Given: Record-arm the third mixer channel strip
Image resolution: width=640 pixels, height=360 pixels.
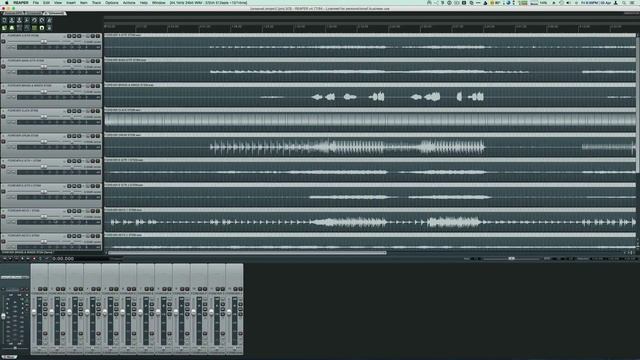Looking at the screenshot, I should point(80,333).
